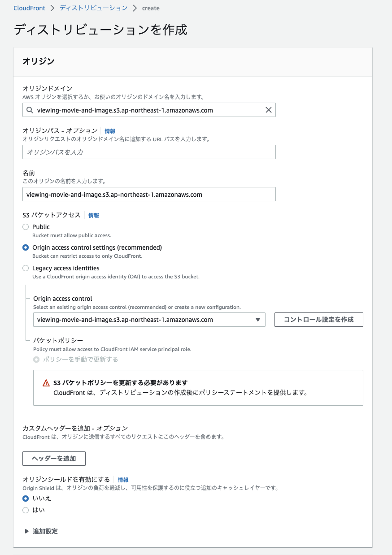
Task: Open 情報 for オリジンシールドを有効にする
Action: pos(123,480)
